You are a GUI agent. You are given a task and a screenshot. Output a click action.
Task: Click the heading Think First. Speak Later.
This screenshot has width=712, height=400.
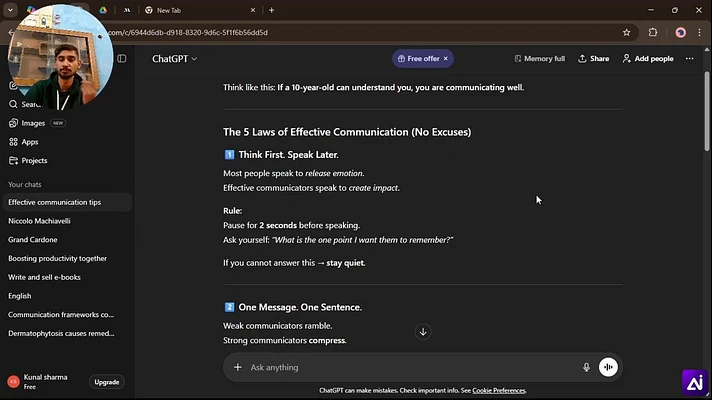(x=288, y=155)
